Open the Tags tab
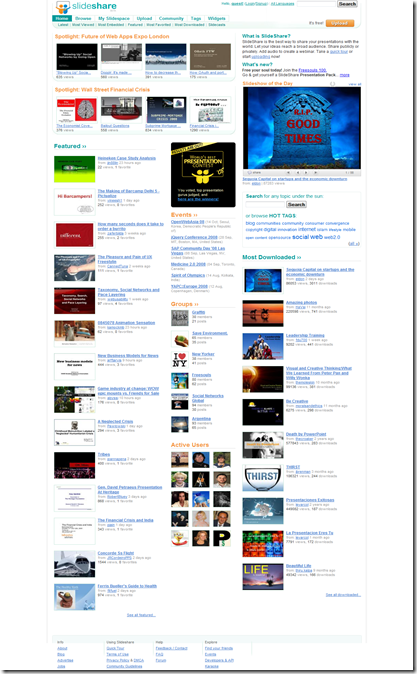Viewport: 417px width, 674px height. point(196,18)
